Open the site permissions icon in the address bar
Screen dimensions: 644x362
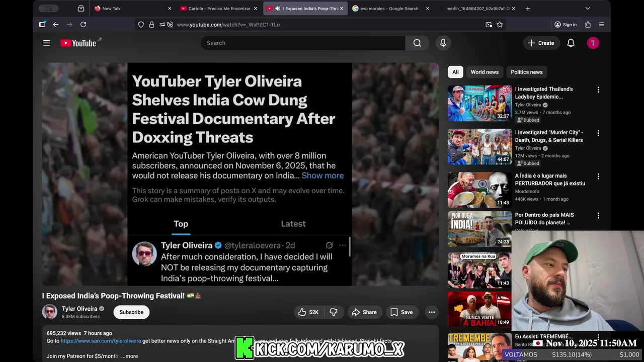162,25
